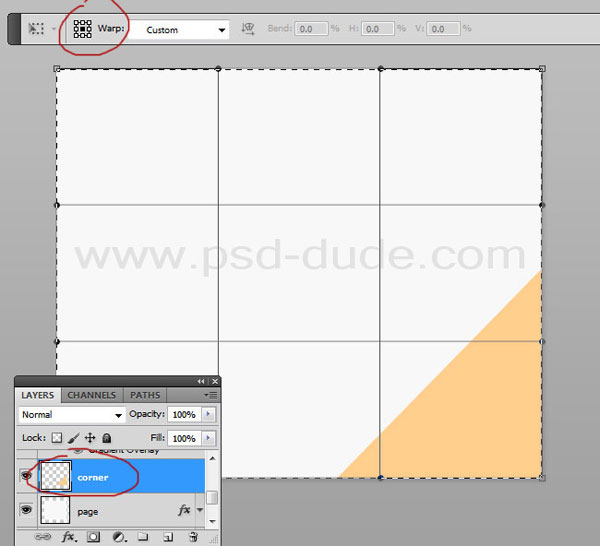Viewport: 600px width, 546px height.
Task: Change the warp orientation icon
Action: pyautogui.click(x=248, y=29)
